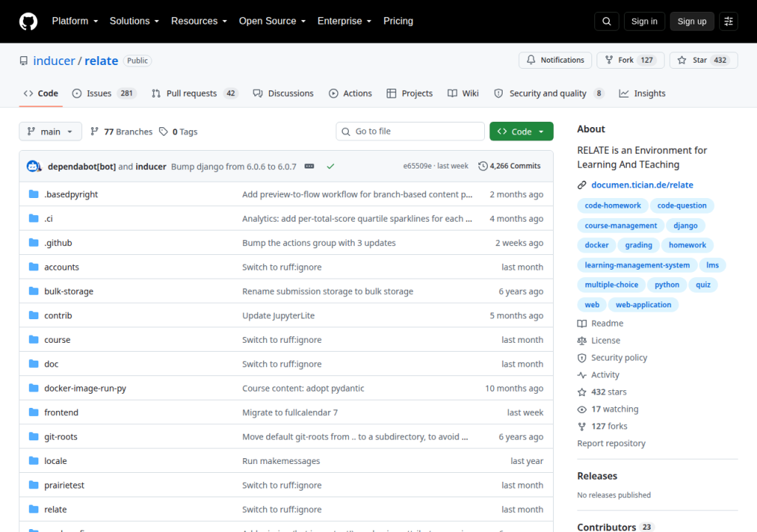Viewport: 757px width, 532px height.
Task: Select the python topic tag
Action: pyautogui.click(x=667, y=284)
